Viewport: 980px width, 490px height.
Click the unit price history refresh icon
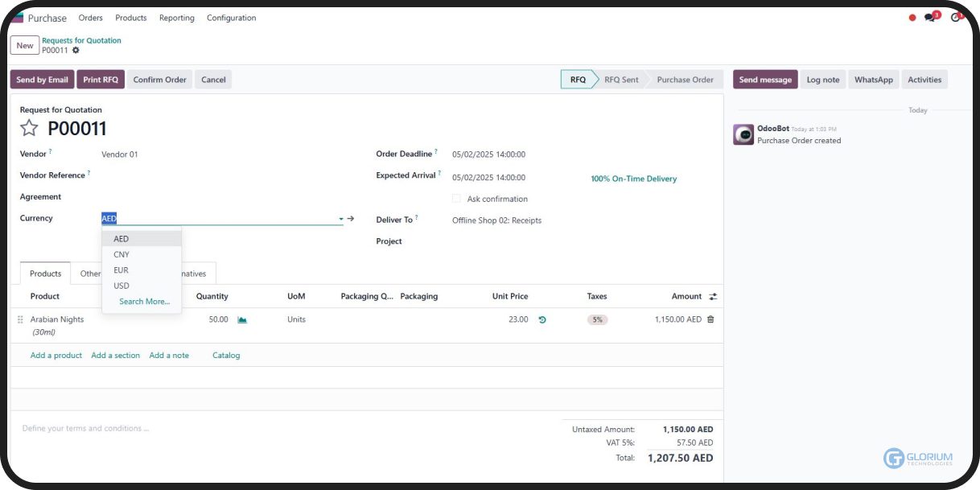pos(542,319)
